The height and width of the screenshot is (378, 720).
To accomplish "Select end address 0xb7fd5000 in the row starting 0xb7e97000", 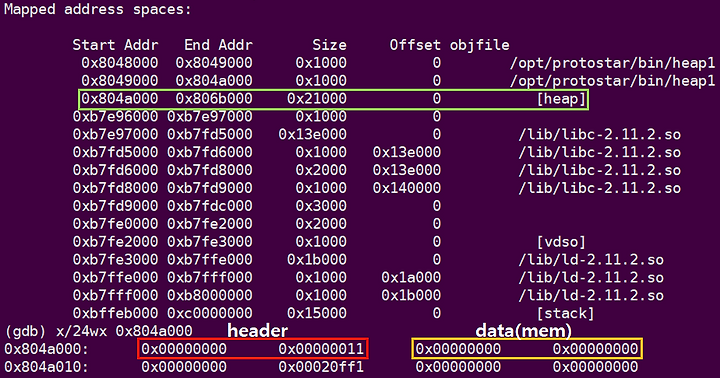I will (210, 135).
